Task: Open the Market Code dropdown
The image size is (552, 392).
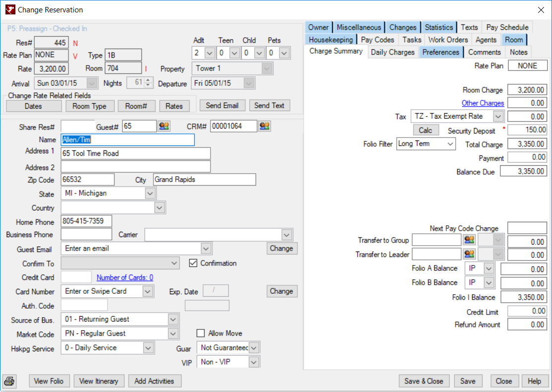Action: click(173, 333)
